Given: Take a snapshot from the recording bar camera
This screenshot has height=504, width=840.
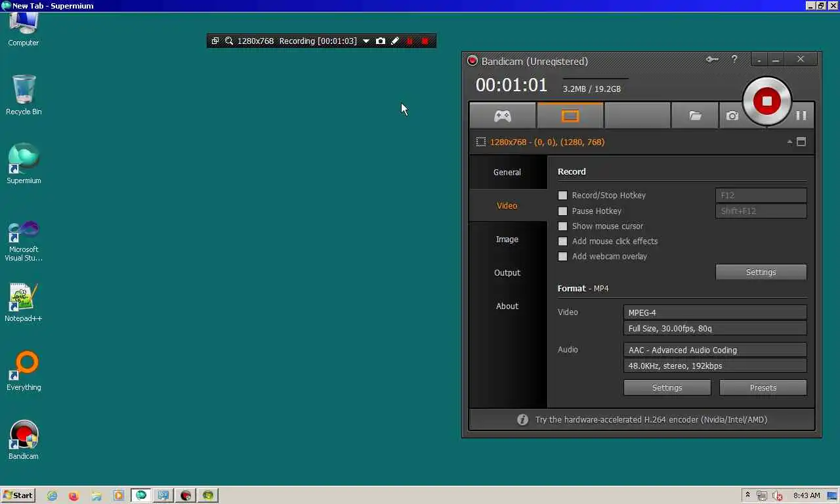Looking at the screenshot, I should [381, 41].
